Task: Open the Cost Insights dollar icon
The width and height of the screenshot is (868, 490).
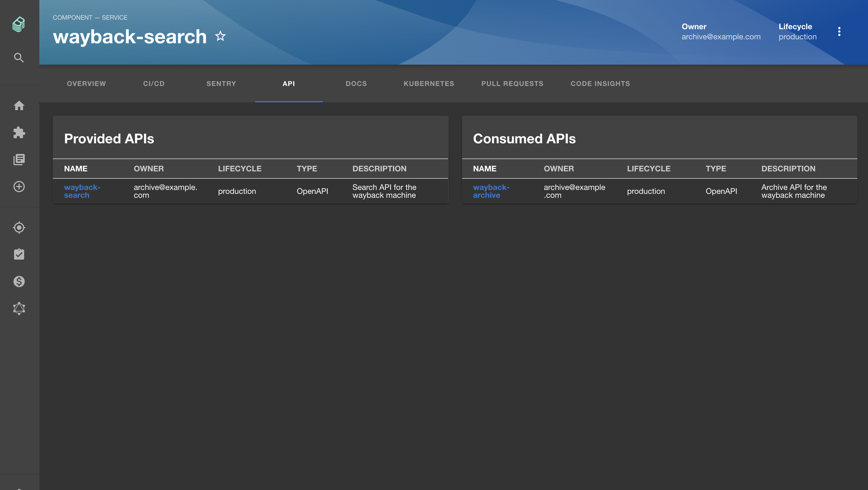Action: click(x=19, y=281)
